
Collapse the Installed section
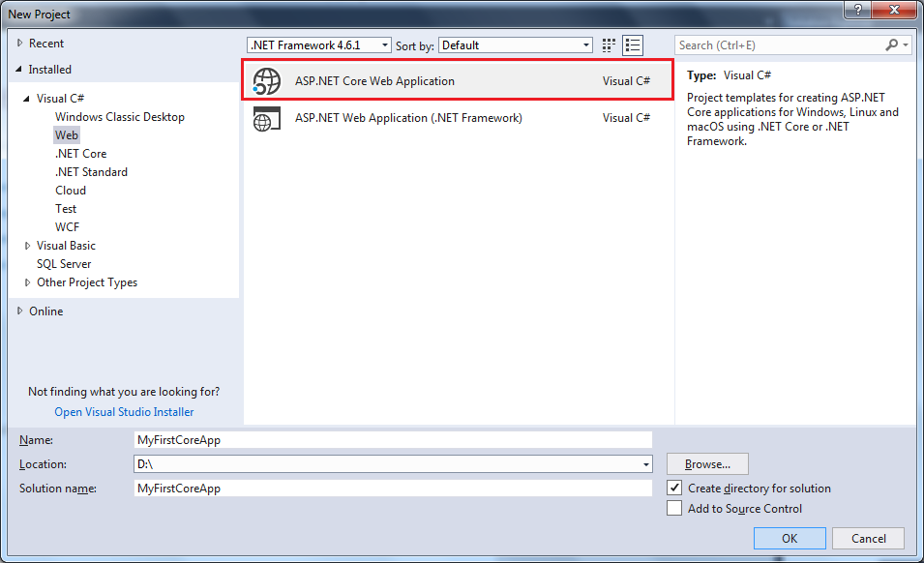19,70
